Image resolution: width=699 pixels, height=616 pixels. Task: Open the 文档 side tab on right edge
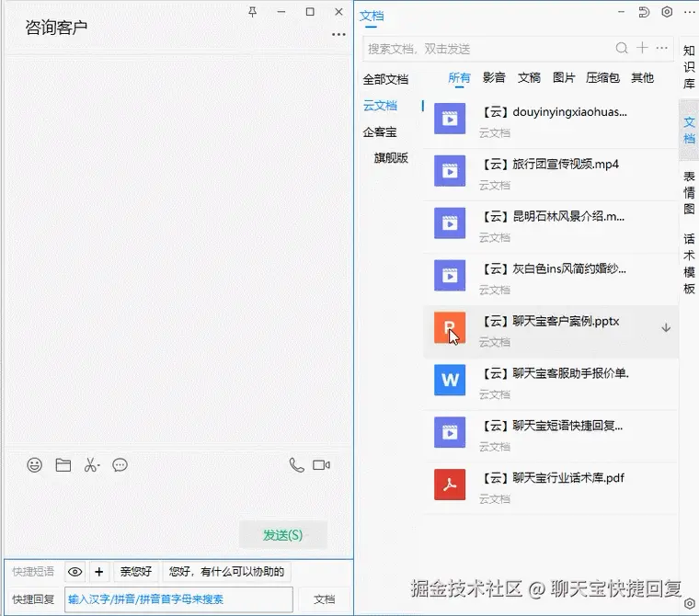point(689,130)
